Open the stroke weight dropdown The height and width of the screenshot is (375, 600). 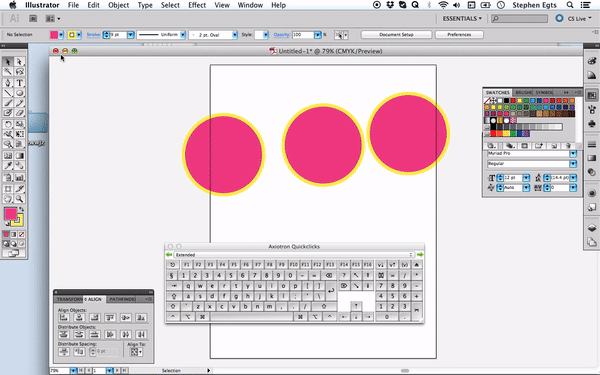130,35
